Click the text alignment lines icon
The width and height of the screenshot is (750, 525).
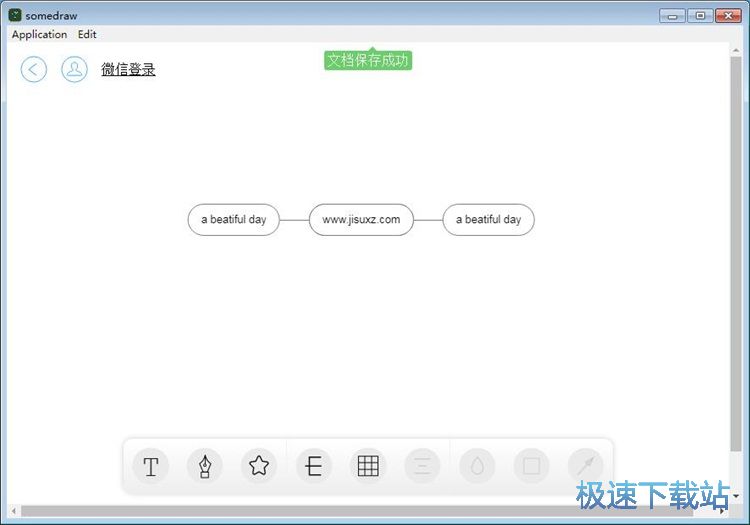422,466
